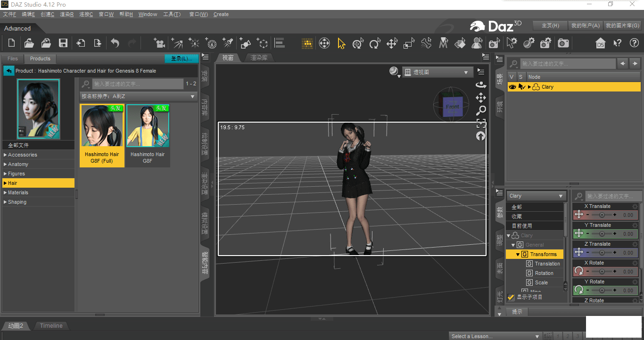Click the viewport zoom magnifier icon
This screenshot has height=340, width=644.
481,111
